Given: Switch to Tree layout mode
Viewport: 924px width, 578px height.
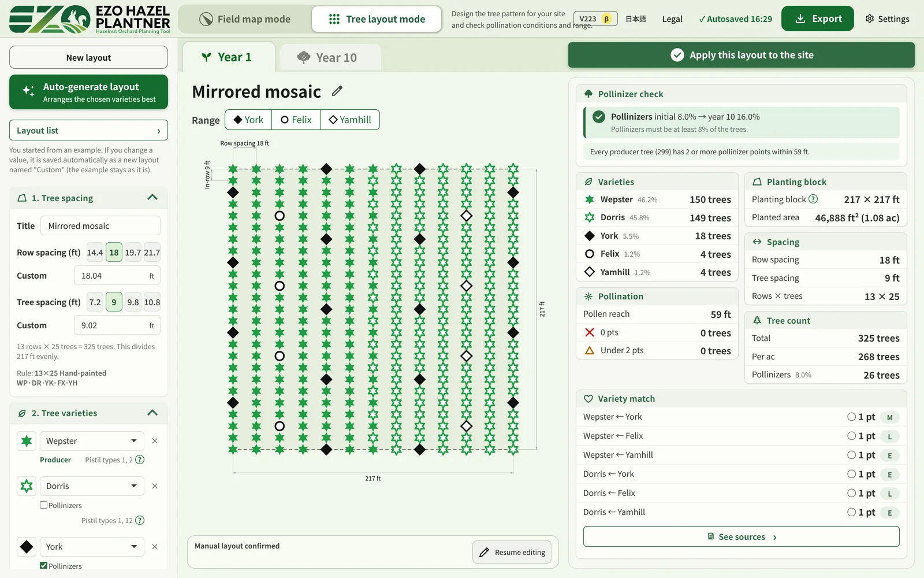Looking at the screenshot, I should coord(377,19).
